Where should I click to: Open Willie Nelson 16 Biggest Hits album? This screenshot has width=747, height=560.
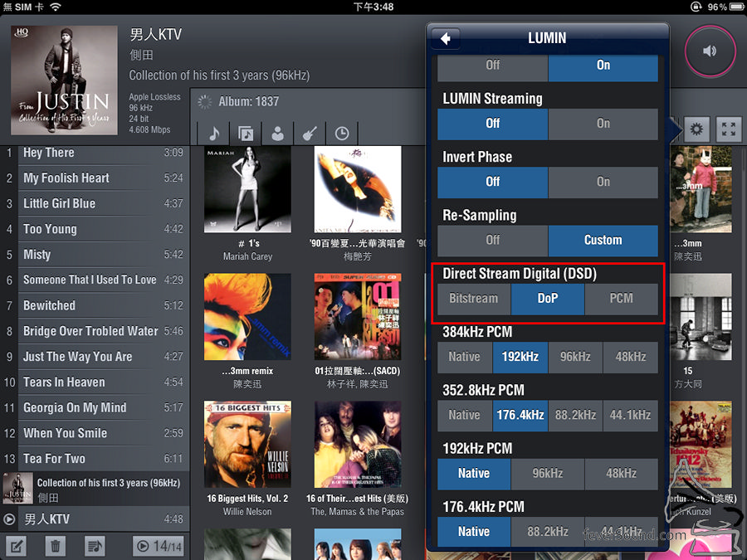click(247, 445)
